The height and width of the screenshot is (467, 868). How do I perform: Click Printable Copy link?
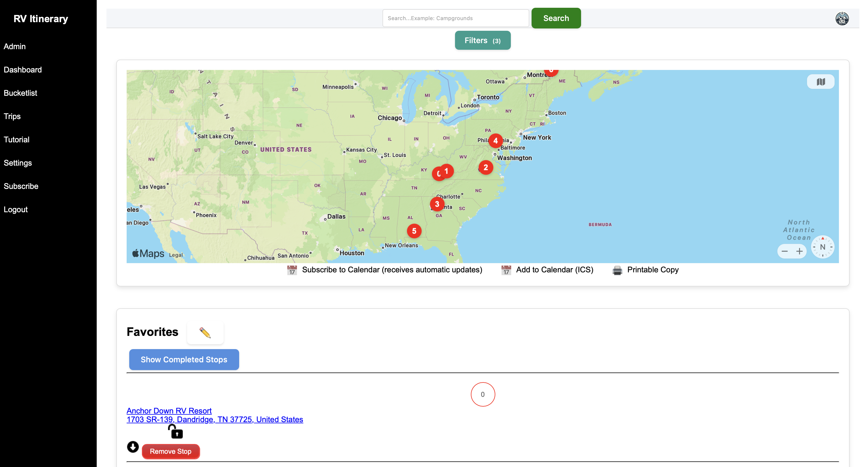[653, 270]
